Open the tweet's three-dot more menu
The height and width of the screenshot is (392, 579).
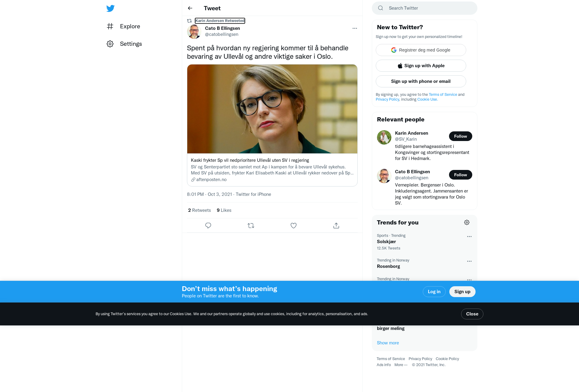[355, 28]
